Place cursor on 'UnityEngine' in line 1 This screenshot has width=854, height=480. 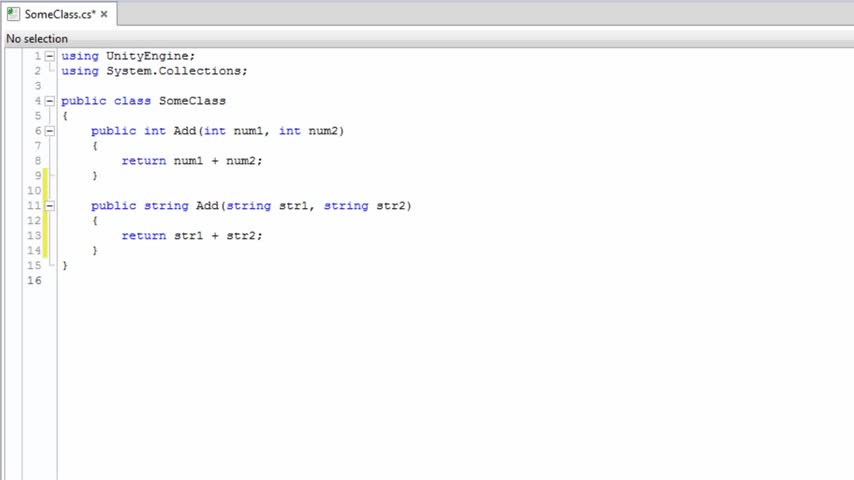[x=147, y=56]
